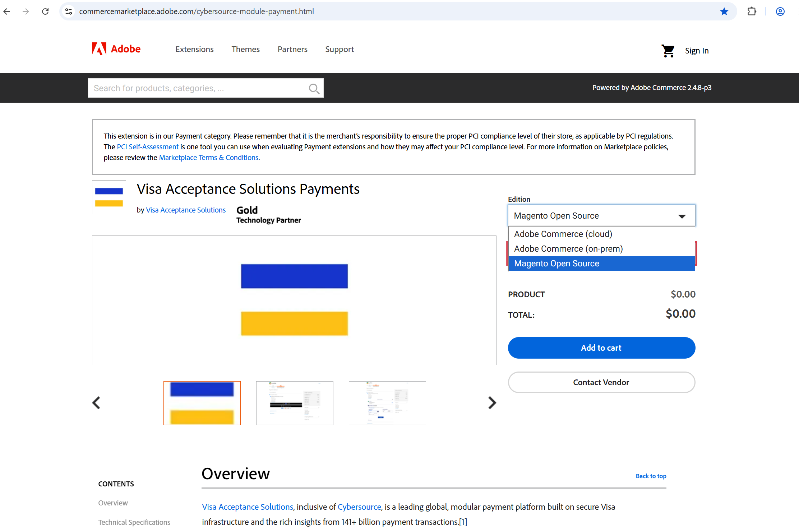Screen dimensions: 799x532
Task: Advance gallery with next arrow
Action: (492, 403)
